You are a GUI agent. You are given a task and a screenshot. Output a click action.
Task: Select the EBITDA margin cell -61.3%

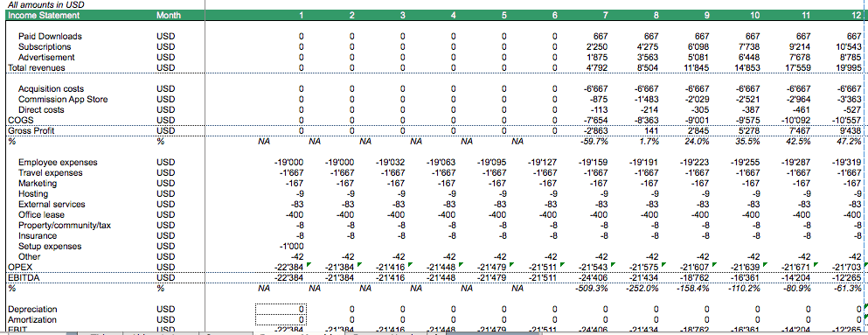848,288
